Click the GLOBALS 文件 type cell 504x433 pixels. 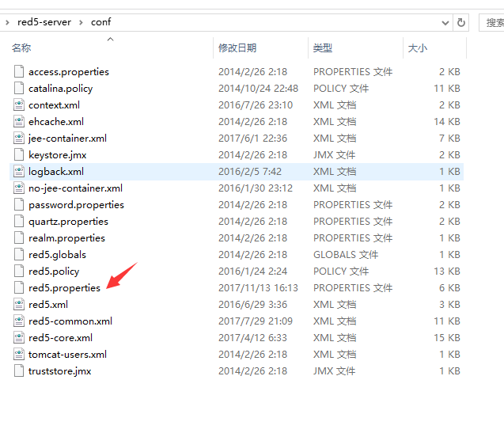coord(346,255)
